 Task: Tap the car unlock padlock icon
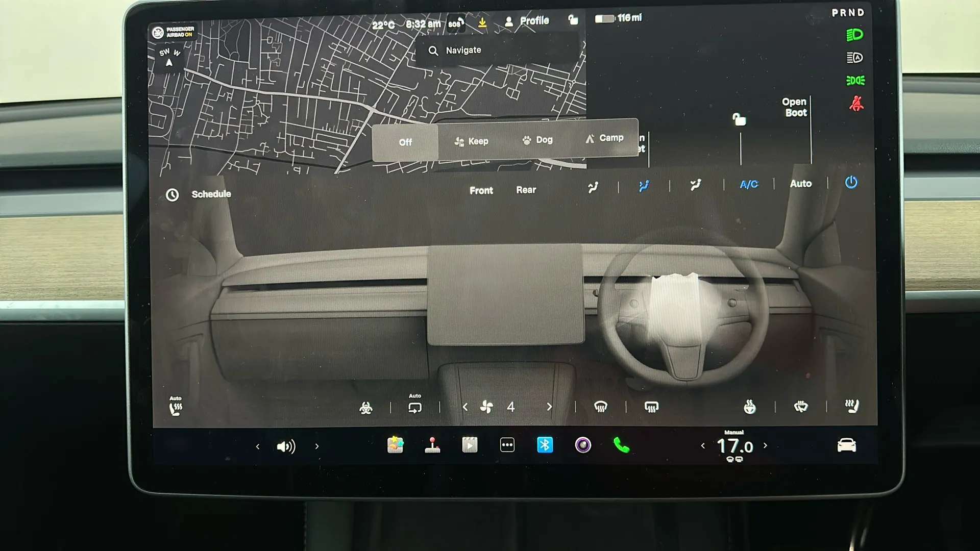739,119
